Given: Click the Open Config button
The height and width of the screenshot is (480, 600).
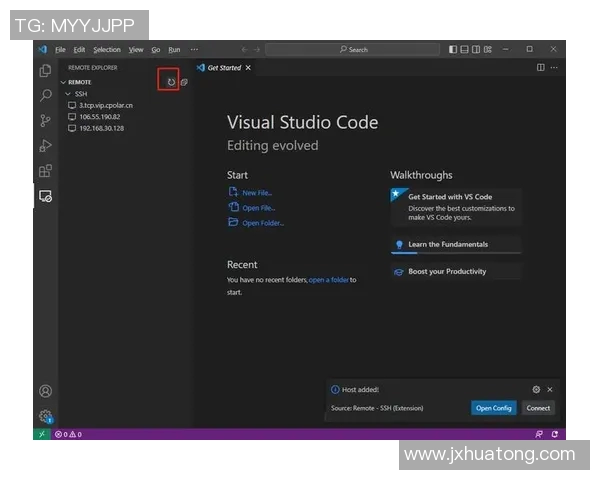Looking at the screenshot, I should point(493,408).
